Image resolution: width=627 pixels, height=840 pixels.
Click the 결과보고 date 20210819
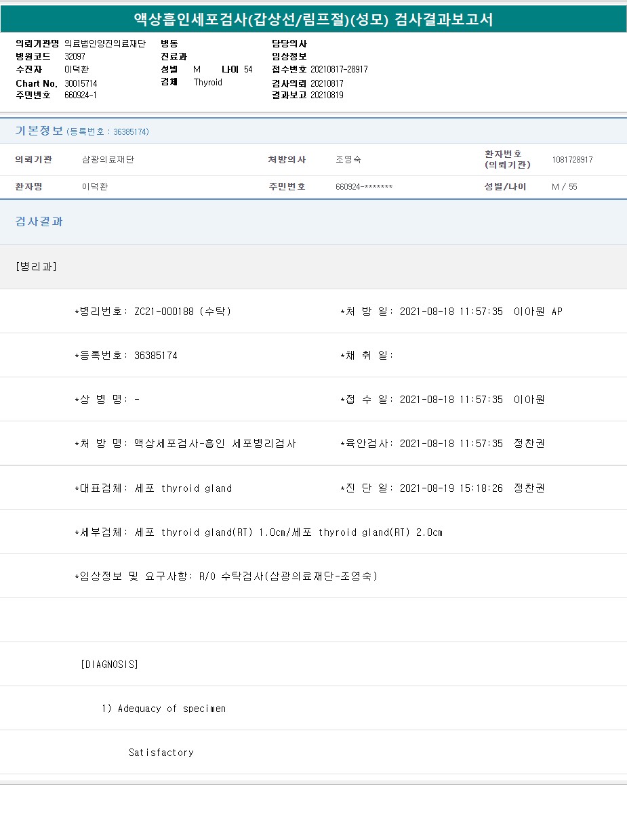click(327, 95)
